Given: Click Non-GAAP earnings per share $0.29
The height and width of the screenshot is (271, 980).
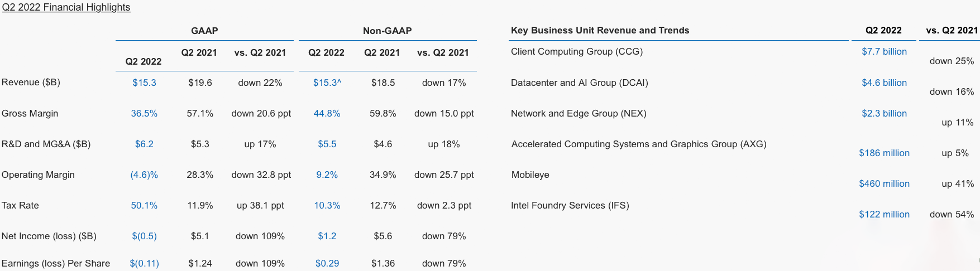Looking at the screenshot, I should click(x=327, y=263).
